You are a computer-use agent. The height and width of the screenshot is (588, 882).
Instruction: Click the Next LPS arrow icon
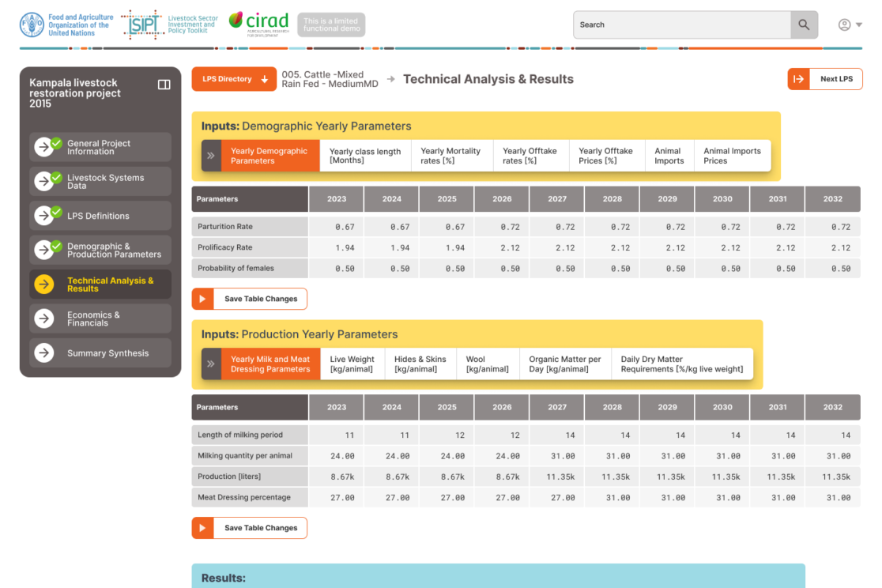(798, 79)
